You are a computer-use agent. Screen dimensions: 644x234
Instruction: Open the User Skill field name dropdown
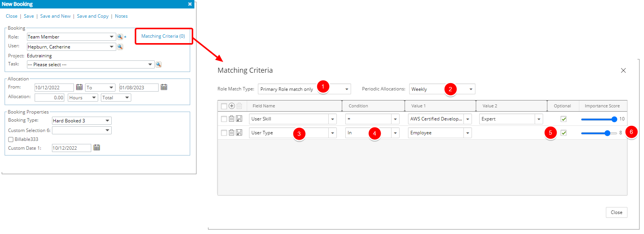click(x=333, y=119)
